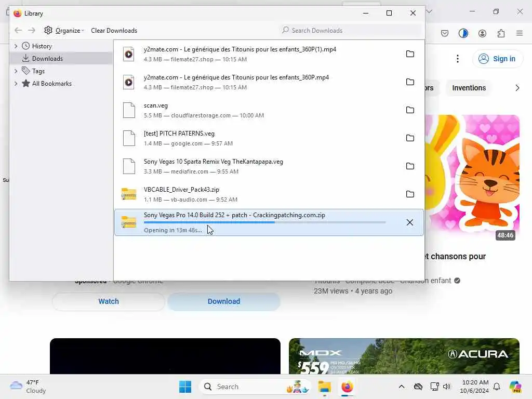Open folder for y2mate enfants_360P.mp4 download
Screen dimensions: 532x399
(x=410, y=82)
